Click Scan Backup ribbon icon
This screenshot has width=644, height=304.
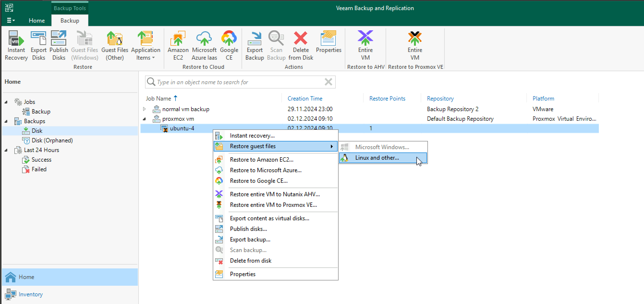(276, 45)
